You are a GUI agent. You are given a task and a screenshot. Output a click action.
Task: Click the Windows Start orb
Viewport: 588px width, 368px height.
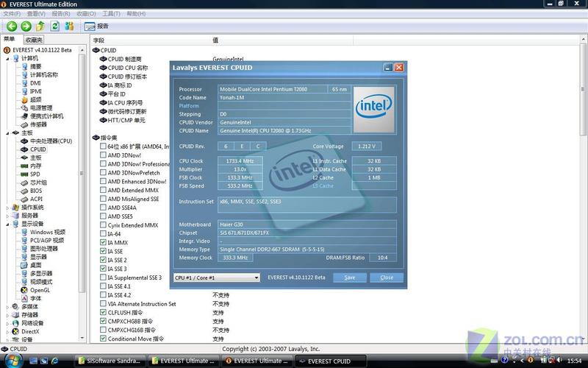point(12,360)
